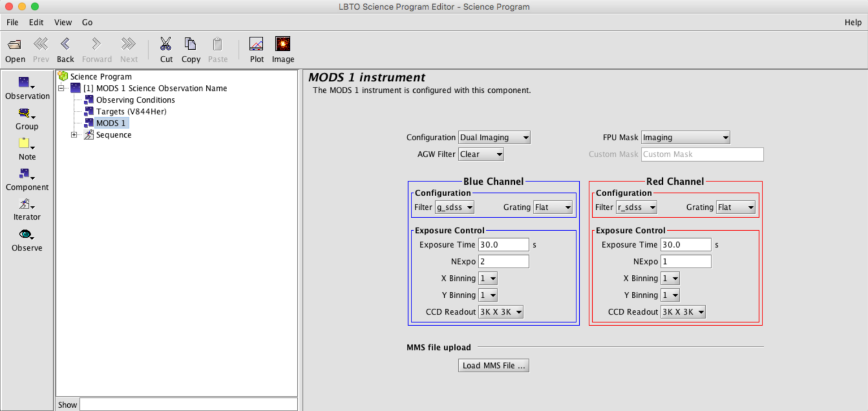Image resolution: width=868 pixels, height=411 pixels.
Task: Click Blue Channel NExpo field
Action: pos(504,262)
